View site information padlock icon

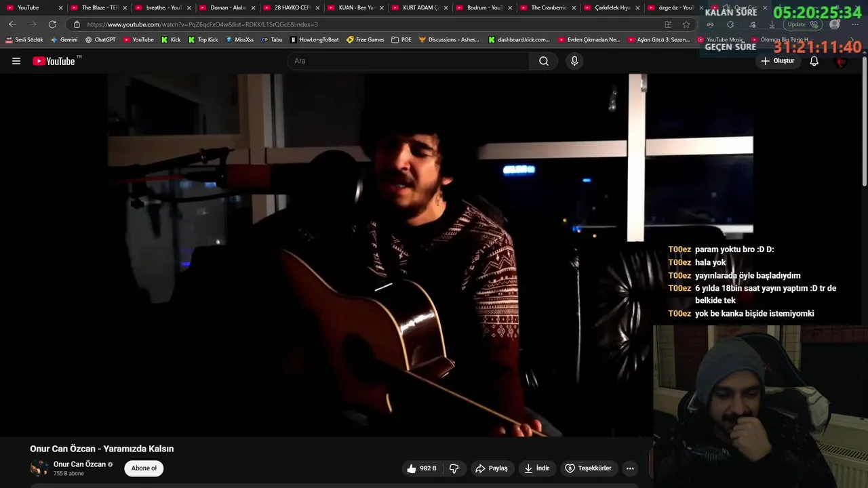point(77,24)
